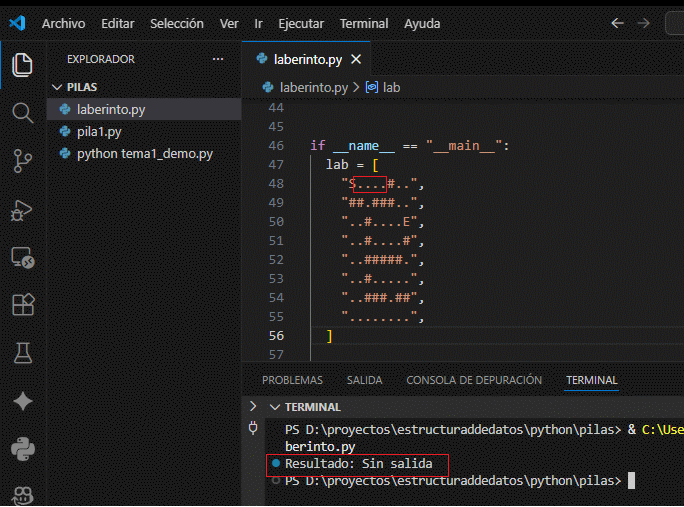This screenshot has width=684, height=507.
Task: Open the Source Control view
Action: pyautogui.click(x=22, y=160)
